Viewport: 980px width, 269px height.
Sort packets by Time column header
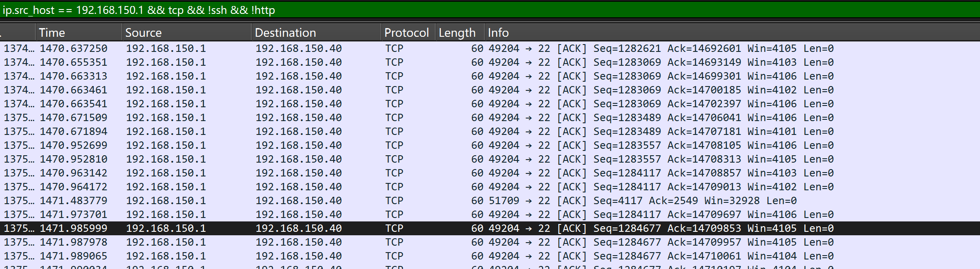[79, 32]
